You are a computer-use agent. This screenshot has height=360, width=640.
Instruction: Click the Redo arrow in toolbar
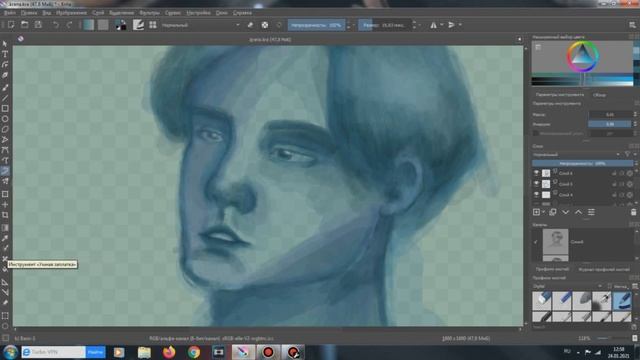click(69, 25)
